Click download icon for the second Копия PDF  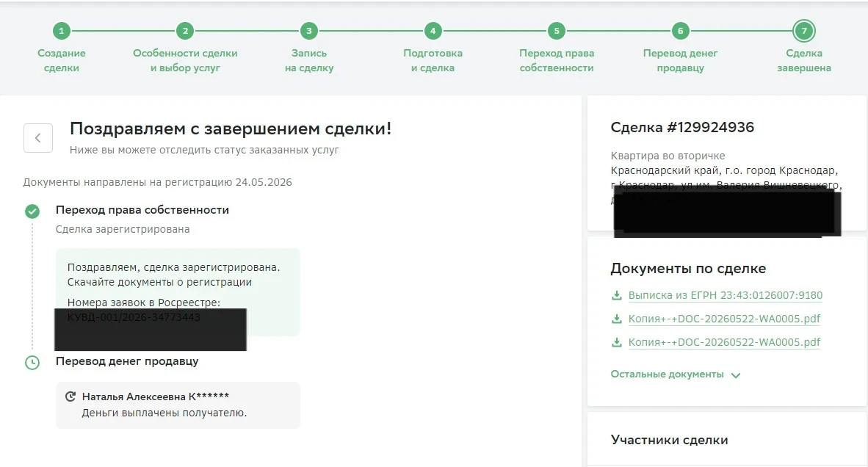point(616,342)
